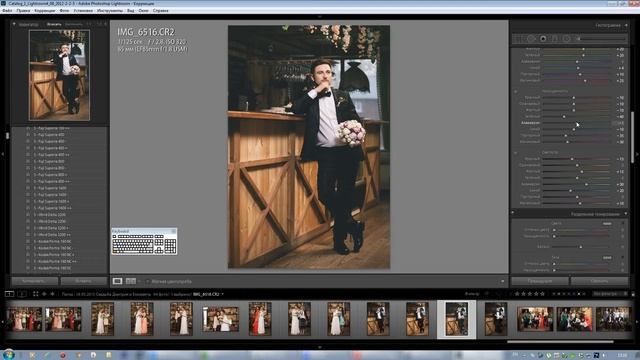Open the Инструменты menu
The height and width of the screenshot is (360, 640).
click(110, 11)
